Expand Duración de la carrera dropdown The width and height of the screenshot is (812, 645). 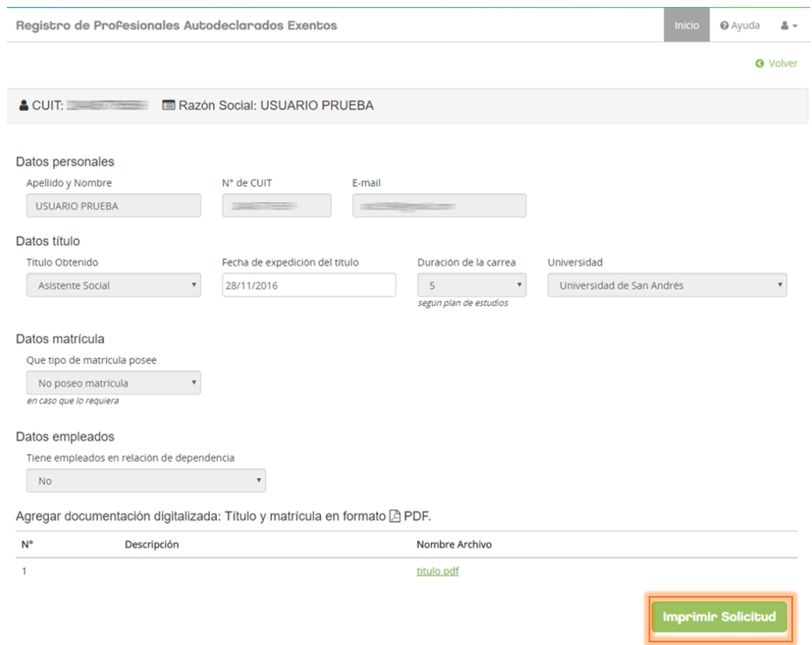point(471,286)
